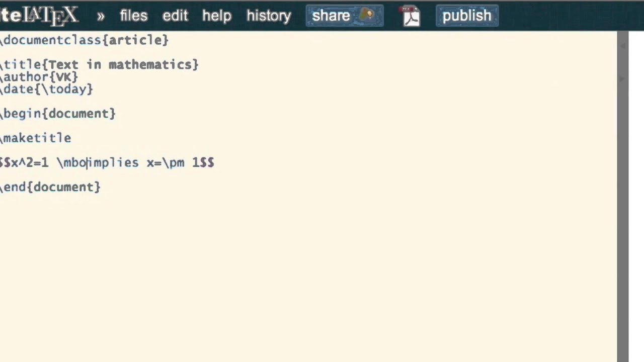Viewport: 644px width, 362px height.
Task: Download the document via the PDF icon
Action: coord(411,16)
